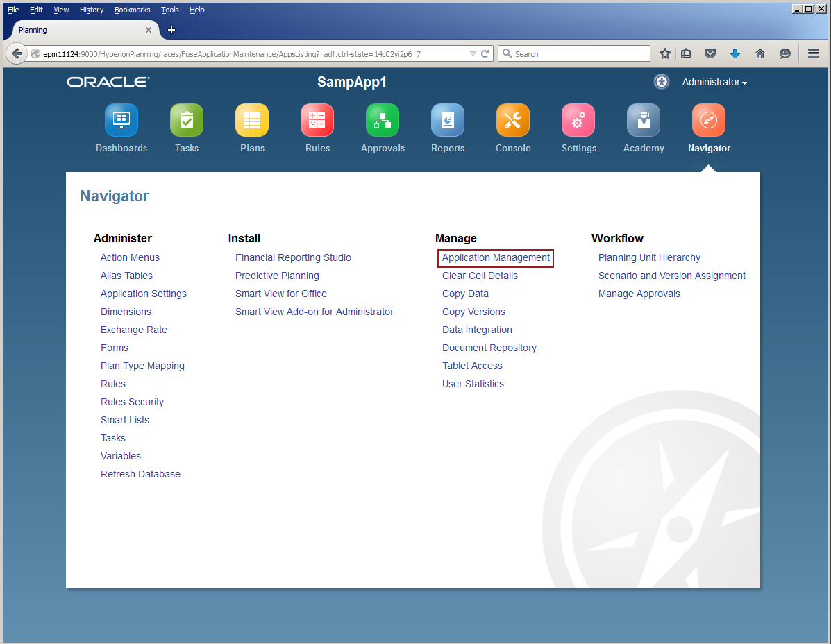Open Tablet Access link
The width and height of the screenshot is (831, 644).
point(472,366)
